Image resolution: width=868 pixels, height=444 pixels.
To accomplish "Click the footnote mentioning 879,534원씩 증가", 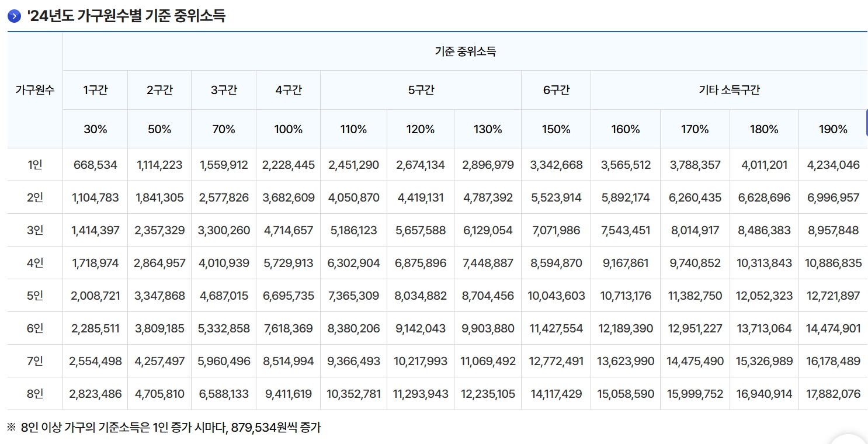I will coord(164,428).
